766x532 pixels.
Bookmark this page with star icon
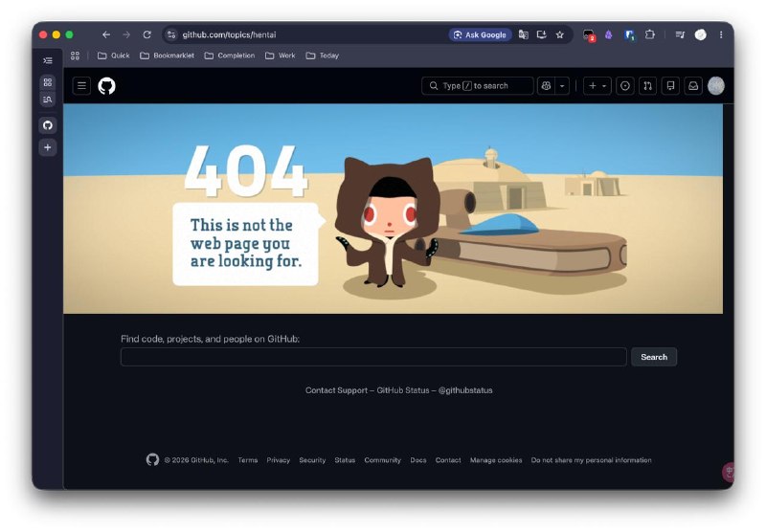click(560, 34)
